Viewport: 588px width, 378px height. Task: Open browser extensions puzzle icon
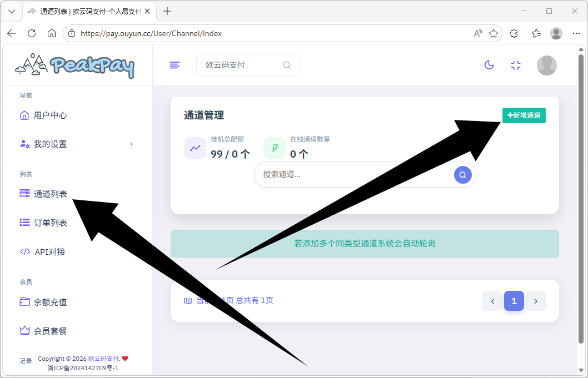click(514, 33)
